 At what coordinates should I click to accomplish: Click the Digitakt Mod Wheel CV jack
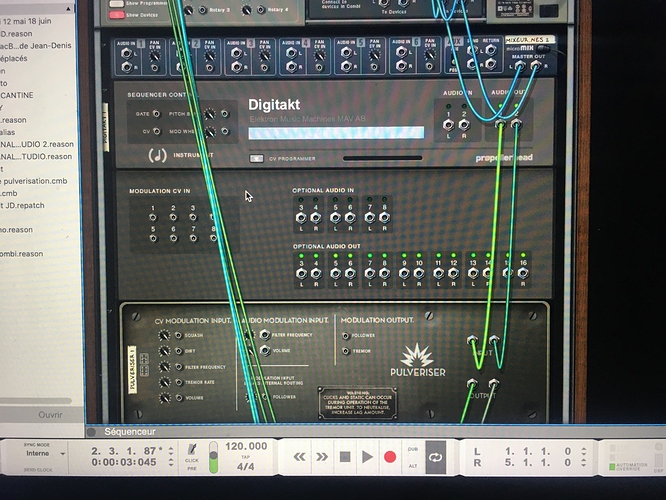pyautogui.click(x=225, y=131)
